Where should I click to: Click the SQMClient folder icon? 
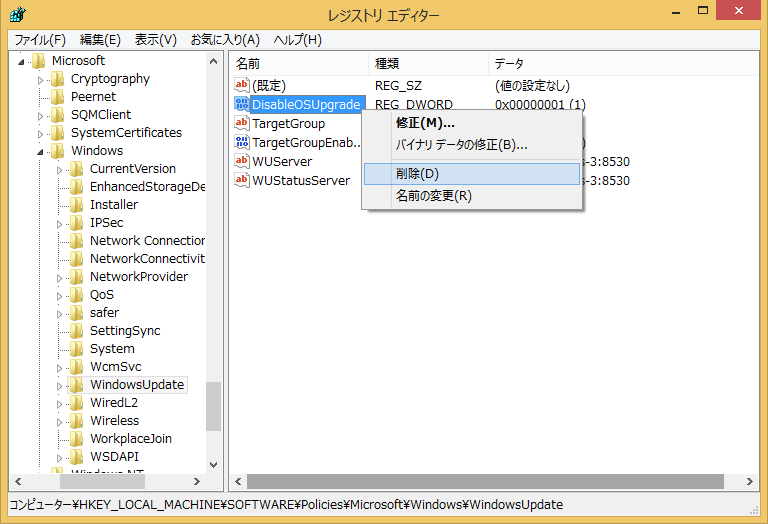click(57, 115)
